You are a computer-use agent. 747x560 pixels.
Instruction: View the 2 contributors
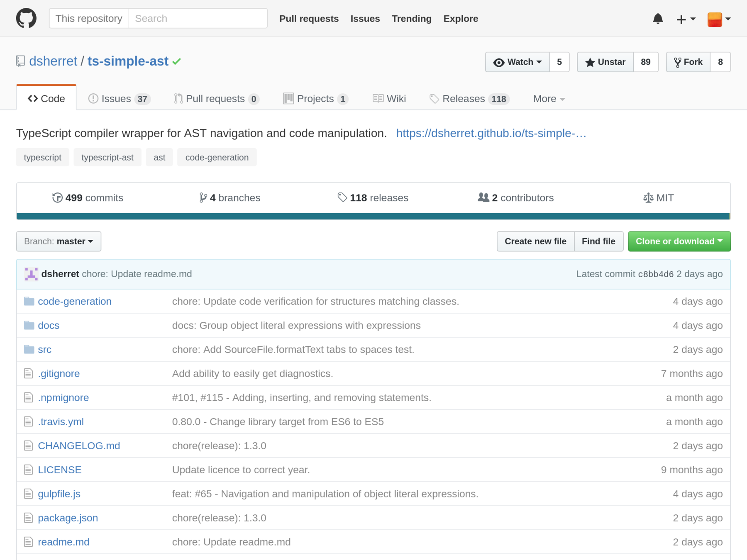(515, 198)
